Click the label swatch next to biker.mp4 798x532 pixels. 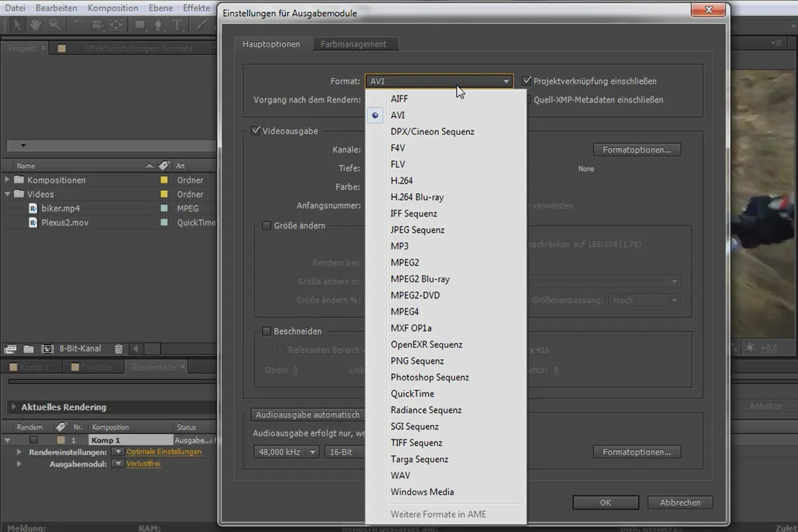pos(164,208)
